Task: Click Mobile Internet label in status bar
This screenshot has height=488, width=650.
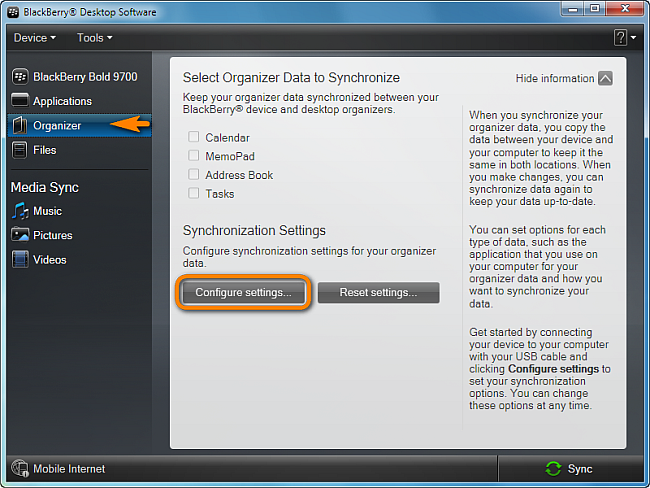Action: tap(69, 469)
